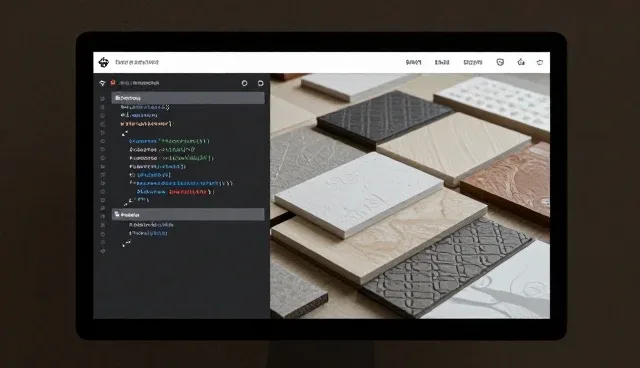Image resolution: width=640 pixels, height=368 pixels.
Task: Select the upper highlighted section row with folder icon
Action: tap(188, 98)
